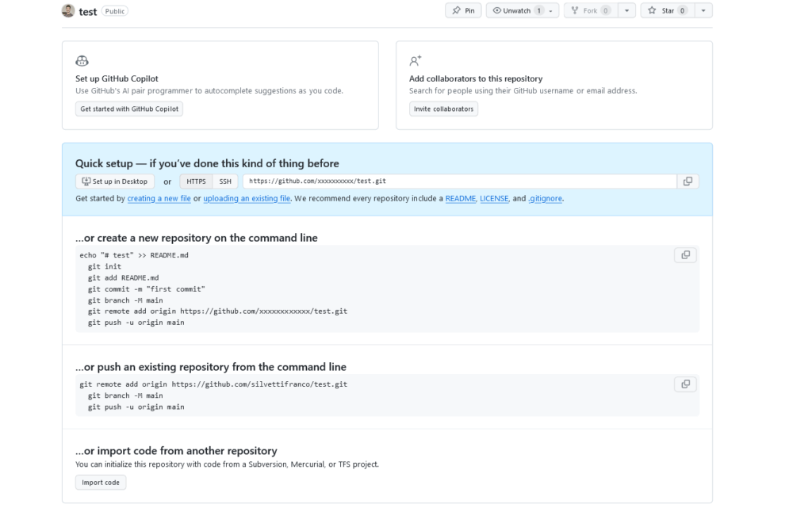
Task: Expand the Fork options dropdown arrow
Action: coord(626,10)
